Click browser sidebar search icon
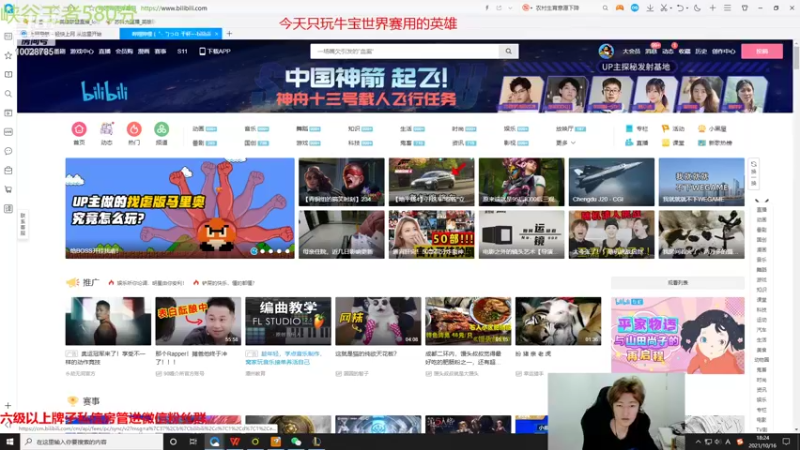The width and height of the screenshot is (800, 450). tap(8, 94)
